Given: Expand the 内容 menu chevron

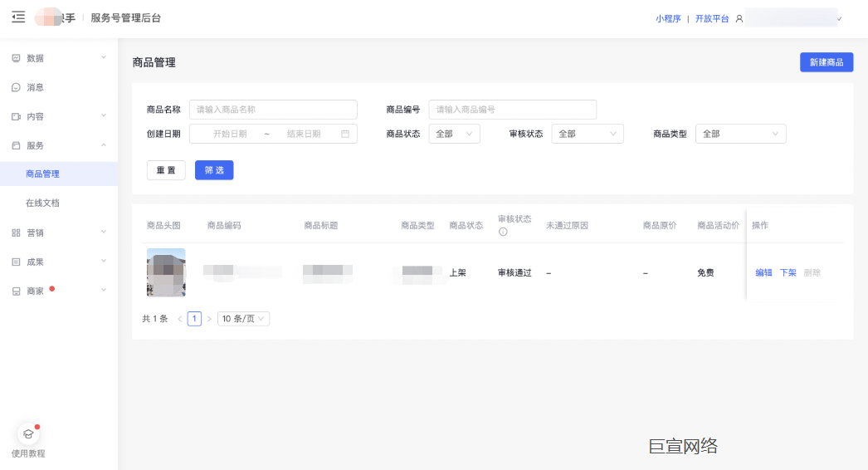Looking at the screenshot, I should pyautogui.click(x=104, y=115).
